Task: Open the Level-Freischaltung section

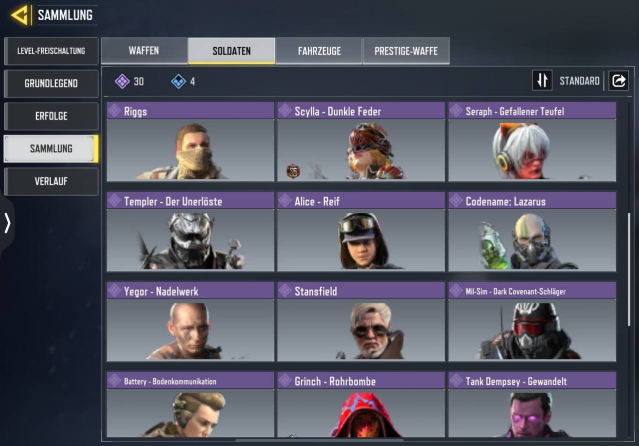Action: click(51, 51)
